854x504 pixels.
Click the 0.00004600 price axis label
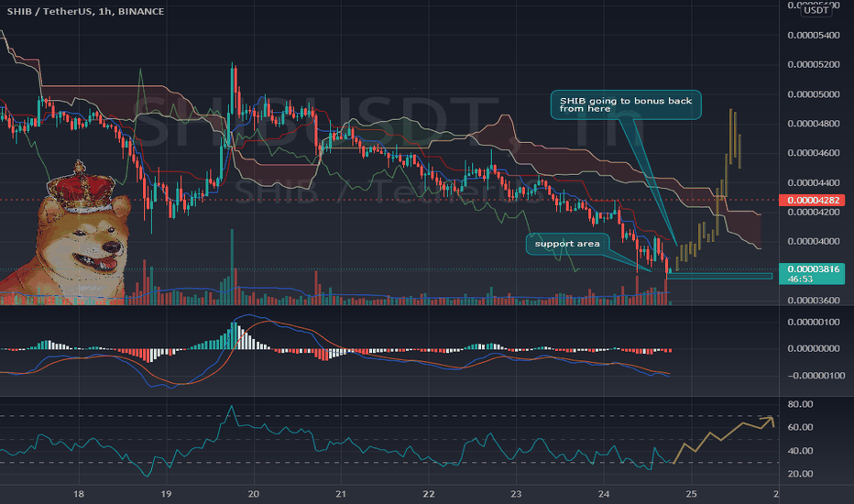click(813, 153)
